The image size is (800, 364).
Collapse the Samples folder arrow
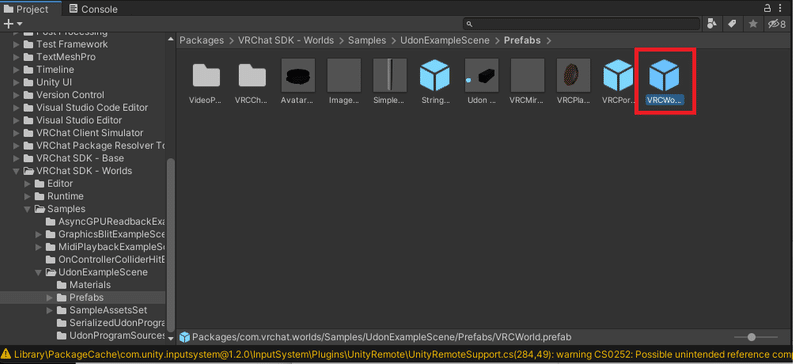[28, 209]
